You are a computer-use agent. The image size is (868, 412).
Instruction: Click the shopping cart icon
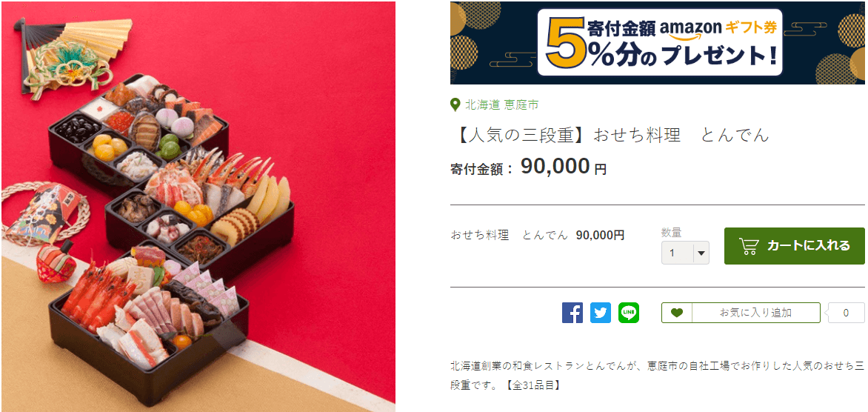749,246
